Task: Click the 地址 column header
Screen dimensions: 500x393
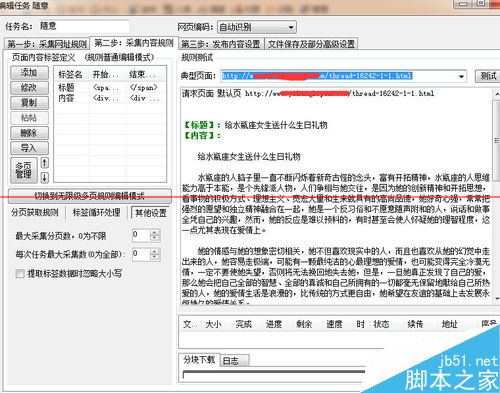Action: click(x=449, y=324)
